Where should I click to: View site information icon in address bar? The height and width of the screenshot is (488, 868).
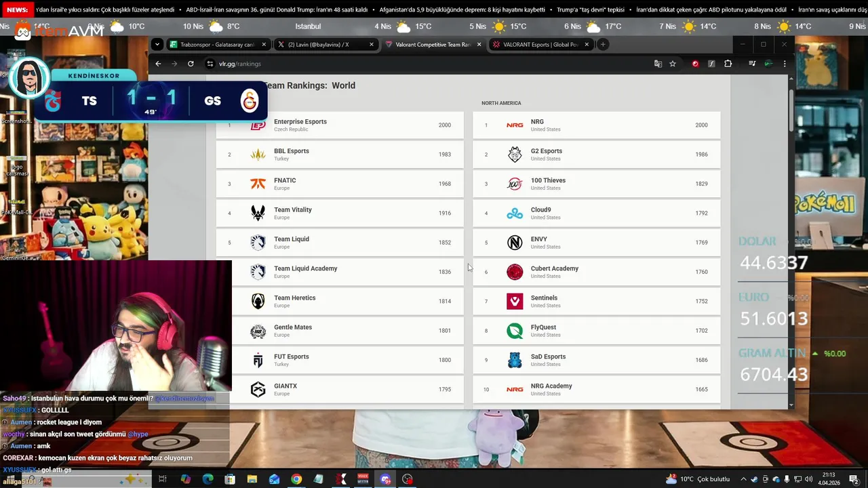[210, 64]
